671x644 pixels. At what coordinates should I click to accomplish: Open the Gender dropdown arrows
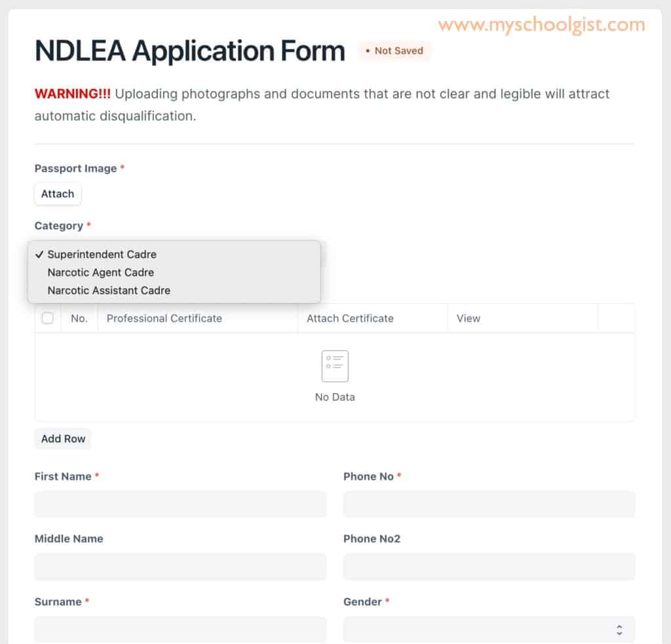point(619,630)
